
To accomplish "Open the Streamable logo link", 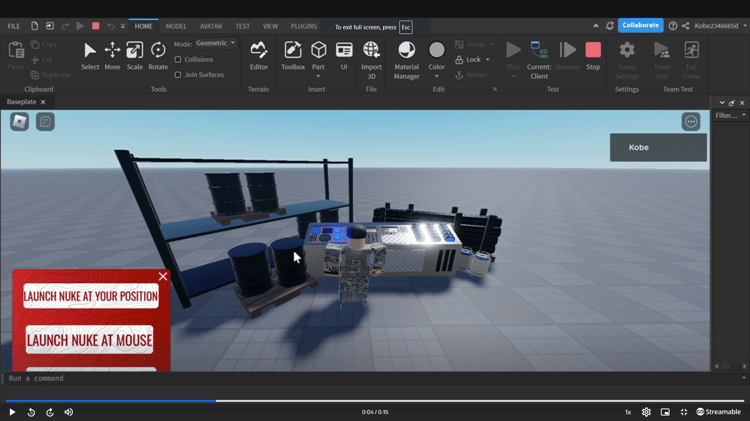I will 718,412.
